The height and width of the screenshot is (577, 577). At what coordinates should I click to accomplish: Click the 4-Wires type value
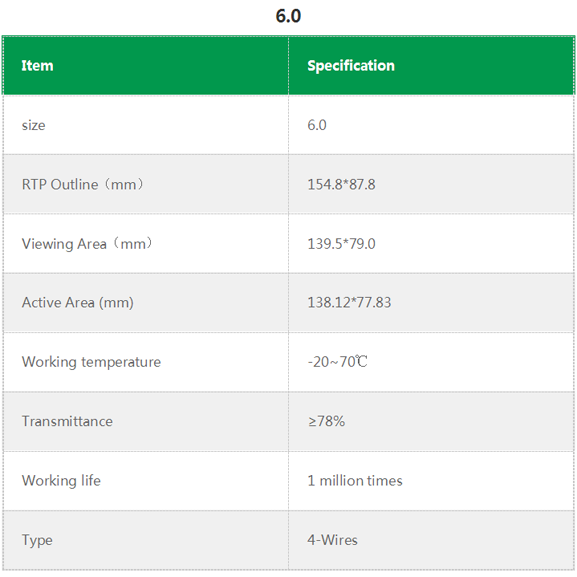[332, 540]
